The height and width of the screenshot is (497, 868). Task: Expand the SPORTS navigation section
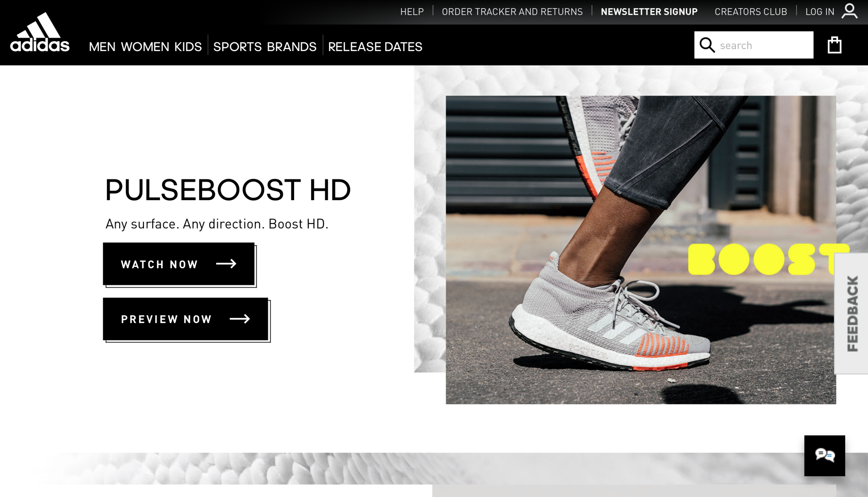click(x=238, y=47)
